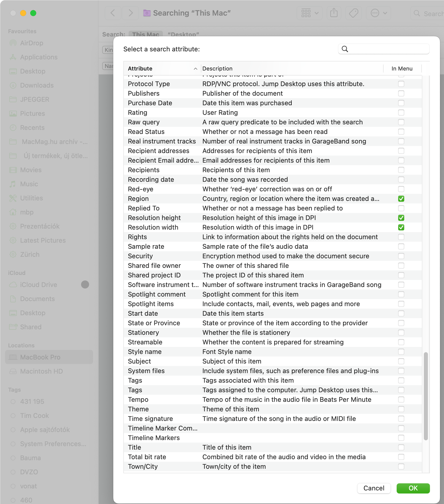Select the Purchase Date attribute row
Screen dimensions: 444x504
[x=273, y=103]
